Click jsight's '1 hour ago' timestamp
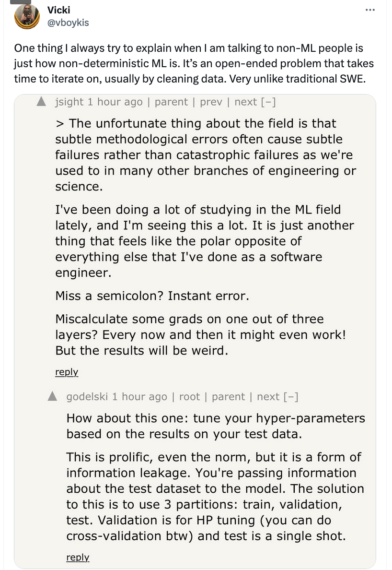392x570 pixels. (115, 102)
